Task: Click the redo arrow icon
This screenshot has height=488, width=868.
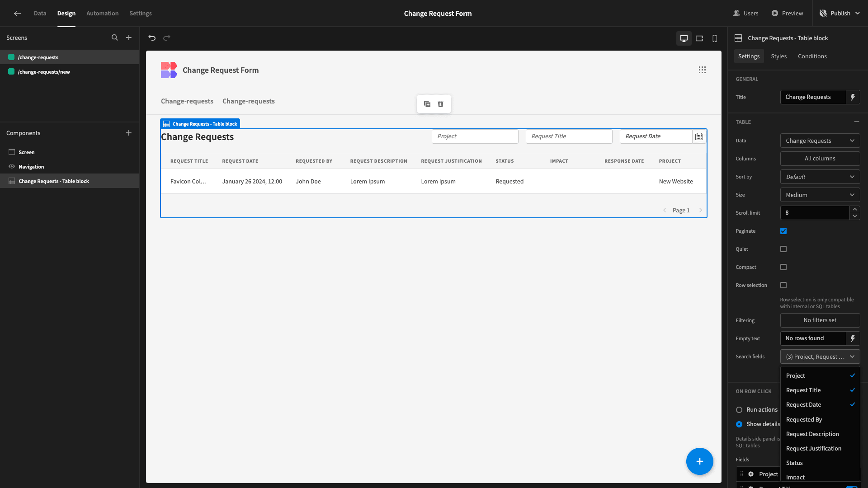Action: tap(167, 38)
